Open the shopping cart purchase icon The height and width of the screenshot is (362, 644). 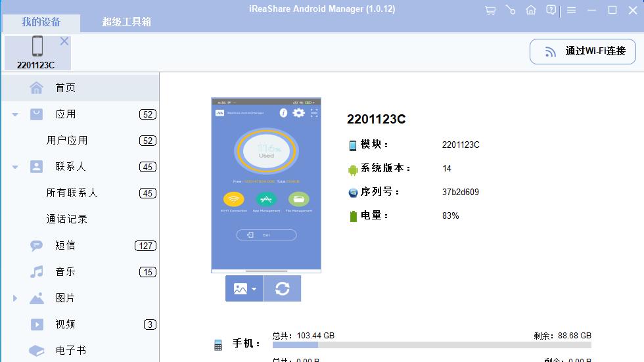pos(490,11)
